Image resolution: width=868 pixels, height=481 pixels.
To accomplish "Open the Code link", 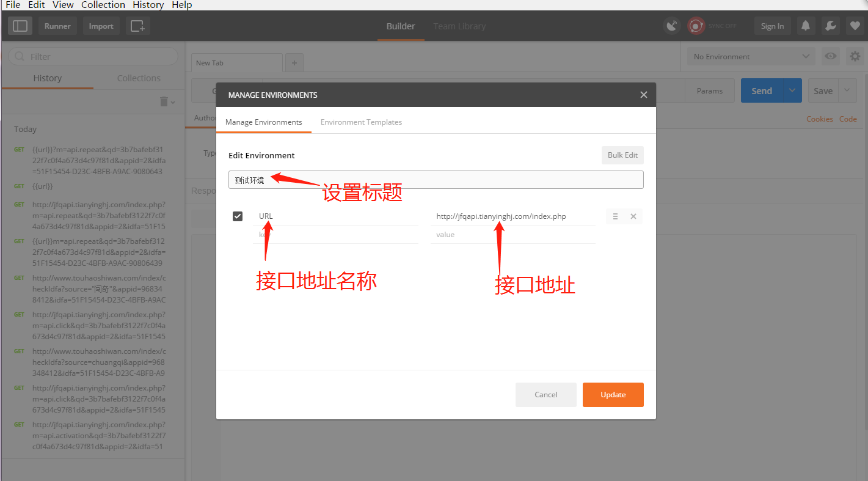I will (848, 119).
